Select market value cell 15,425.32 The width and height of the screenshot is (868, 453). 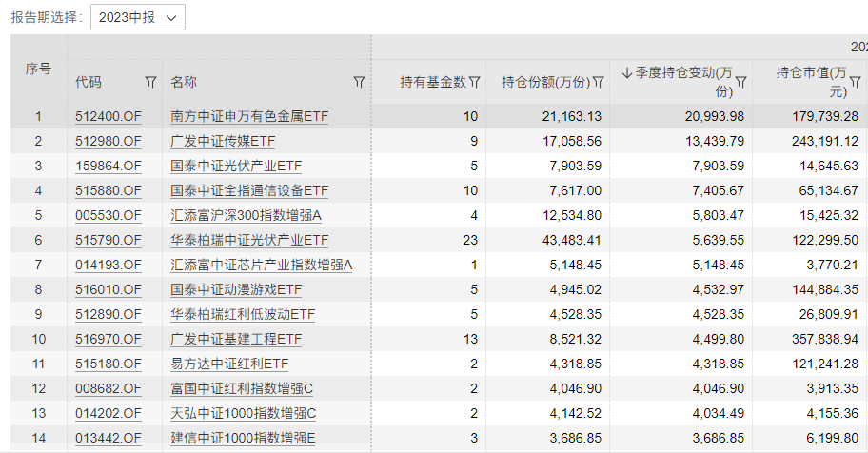point(828,215)
